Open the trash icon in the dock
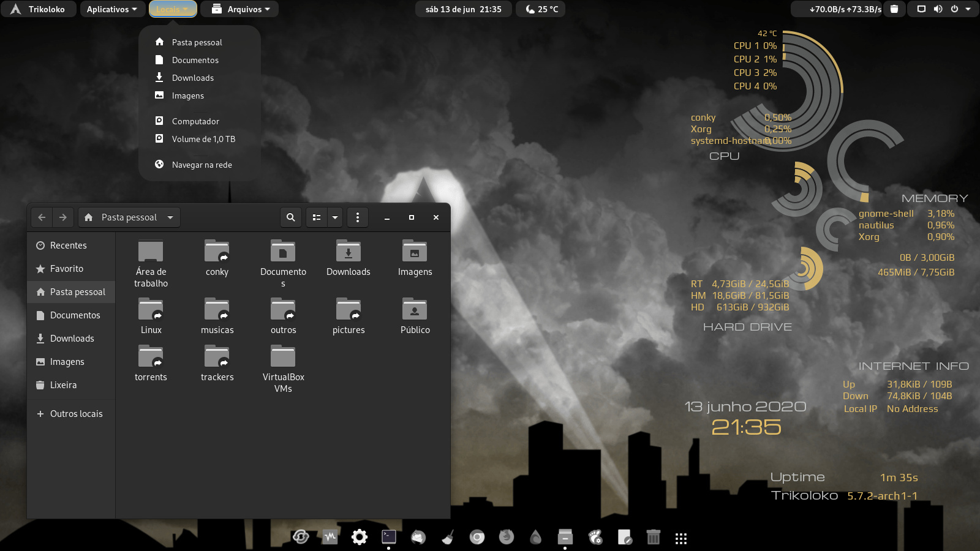Screen dimensions: 980x551 click(654, 538)
